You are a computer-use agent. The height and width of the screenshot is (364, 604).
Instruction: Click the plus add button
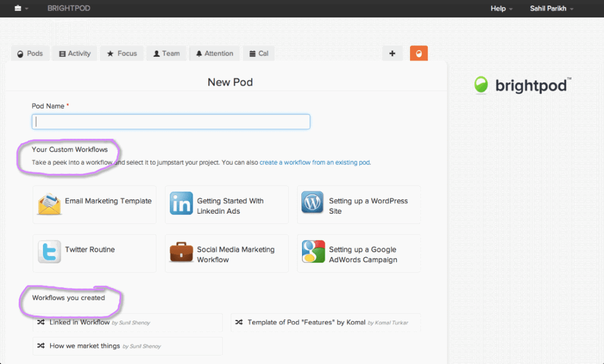[392, 54]
